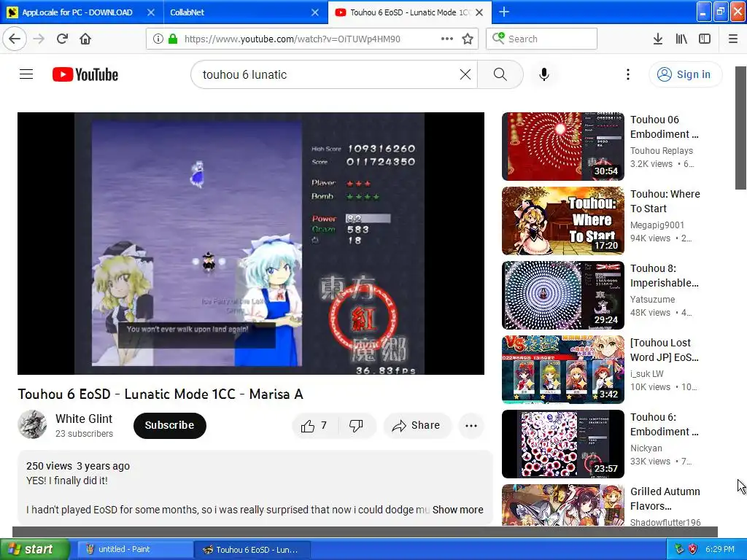Search with voice microphone icon

[544, 74]
